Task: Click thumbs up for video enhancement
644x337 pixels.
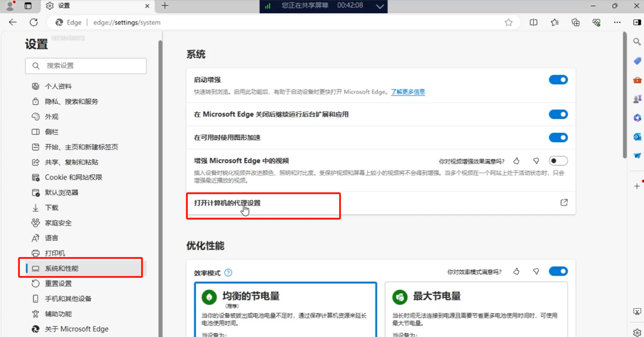Action: (516, 161)
